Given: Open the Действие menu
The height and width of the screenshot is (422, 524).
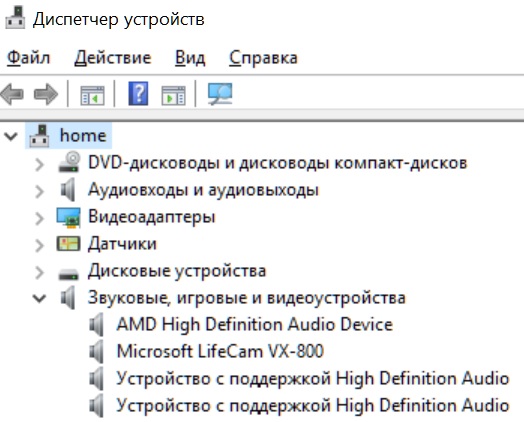Looking at the screenshot, I should 113,57.
